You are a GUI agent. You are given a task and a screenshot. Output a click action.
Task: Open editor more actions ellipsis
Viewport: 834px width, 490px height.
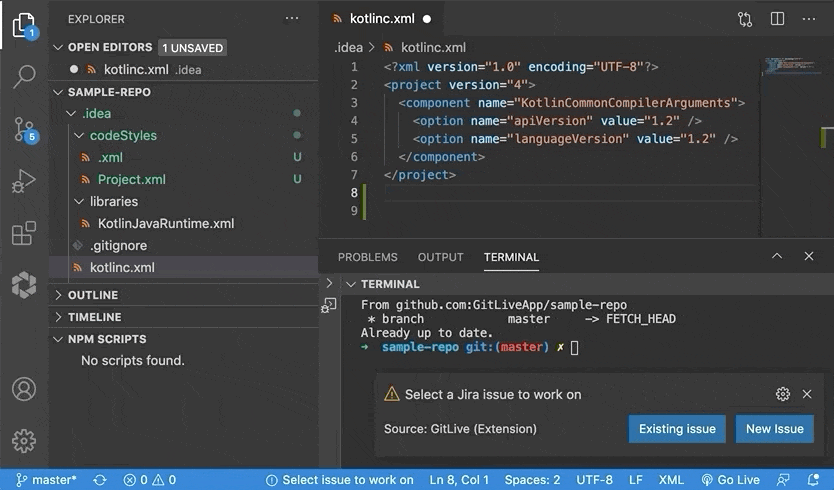(x=809, y=19)
